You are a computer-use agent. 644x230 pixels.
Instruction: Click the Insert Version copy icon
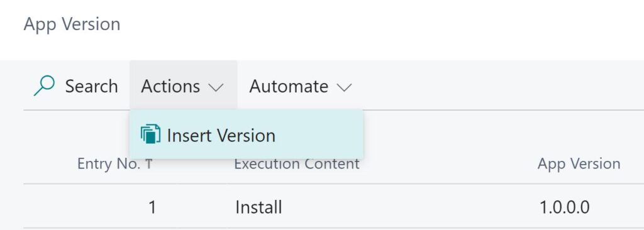point(150,134)
